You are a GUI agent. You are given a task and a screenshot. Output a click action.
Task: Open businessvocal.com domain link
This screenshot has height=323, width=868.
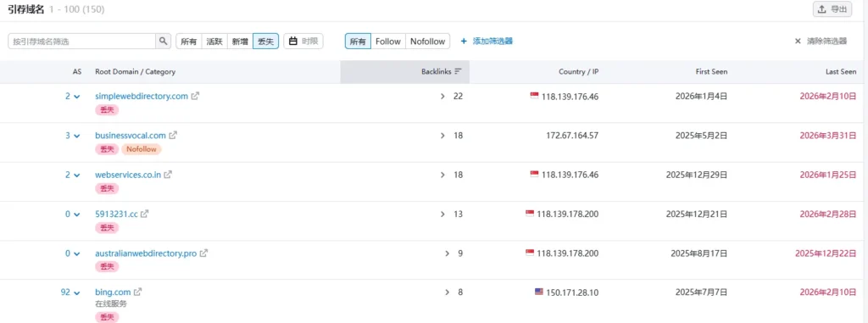click(131, 135)
